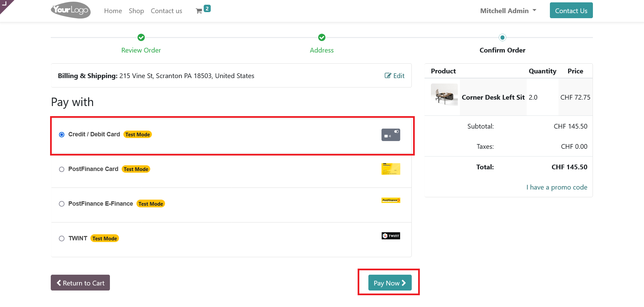Click the credit card payment icon
644x307 pixels.
tap(391, 135)
